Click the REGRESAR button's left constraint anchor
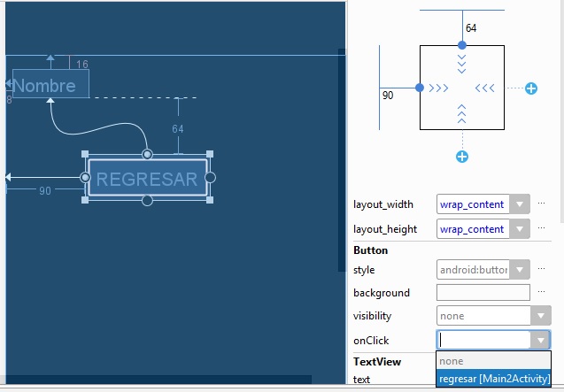The image size is (564, 392). coord(85,178)
